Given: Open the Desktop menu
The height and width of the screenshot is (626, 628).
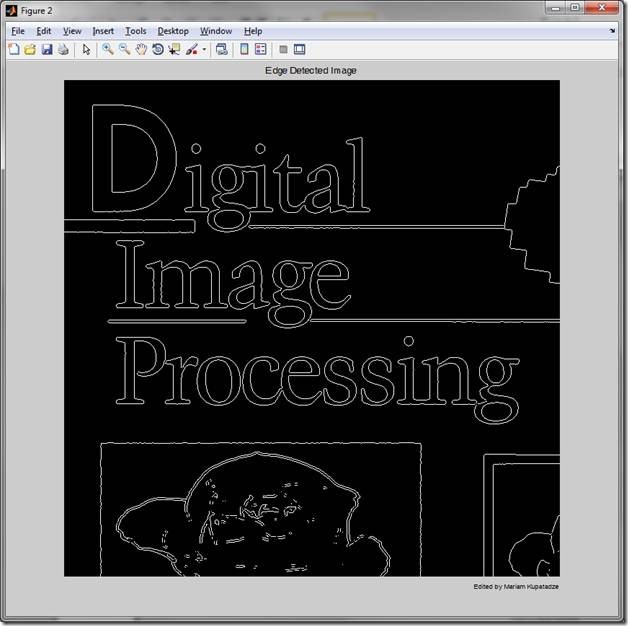Looking at the screenshot, I should click(x=173, y=31).
